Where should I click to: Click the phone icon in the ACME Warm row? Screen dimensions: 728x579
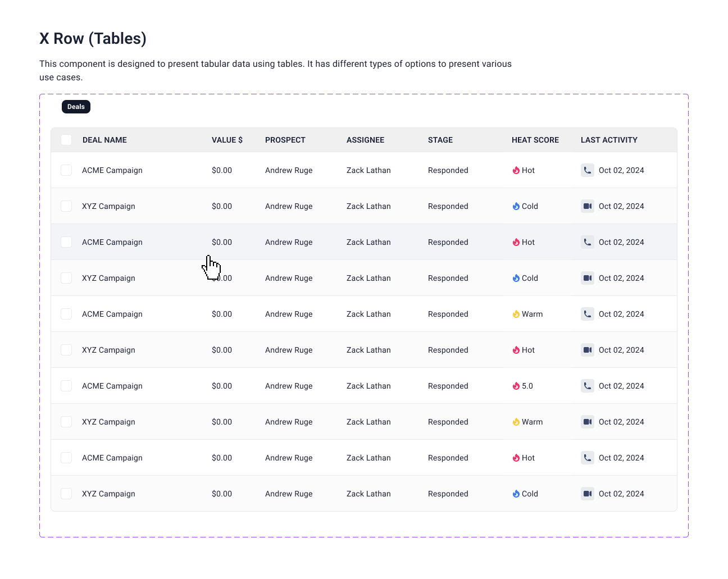588,314
